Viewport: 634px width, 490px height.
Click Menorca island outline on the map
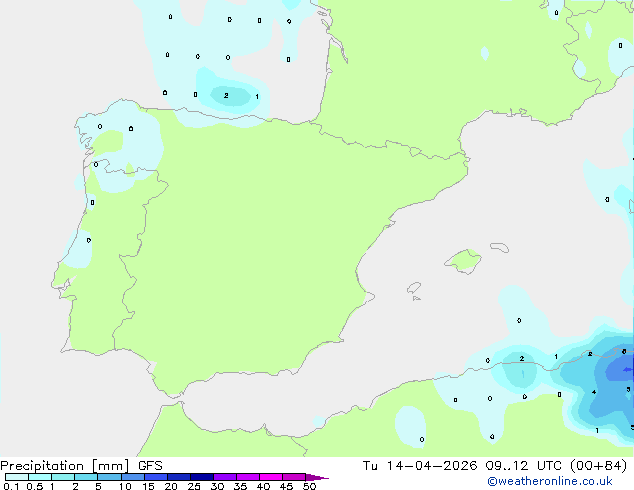click(499, 247)
